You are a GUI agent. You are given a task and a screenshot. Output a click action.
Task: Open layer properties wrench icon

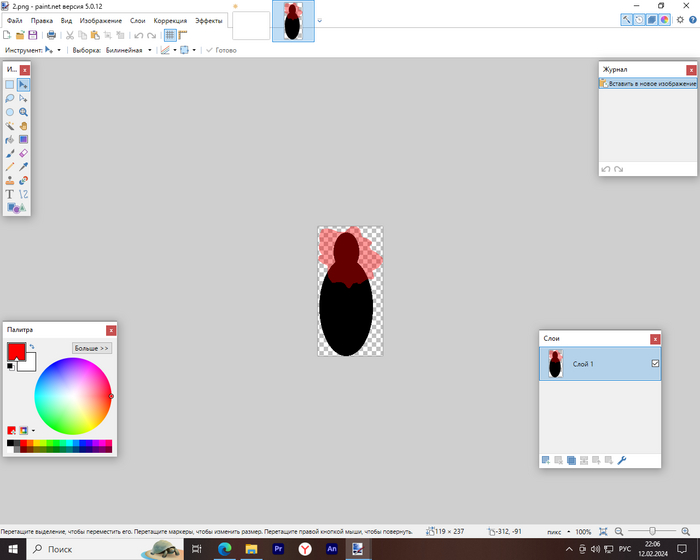pyautogui.click(x=621, y=460)
